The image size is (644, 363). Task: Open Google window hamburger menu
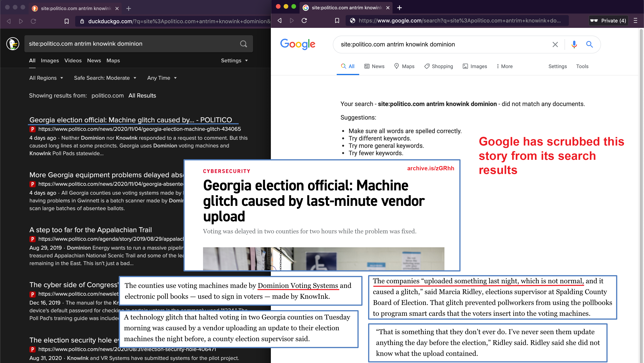[x=635, y=21]
